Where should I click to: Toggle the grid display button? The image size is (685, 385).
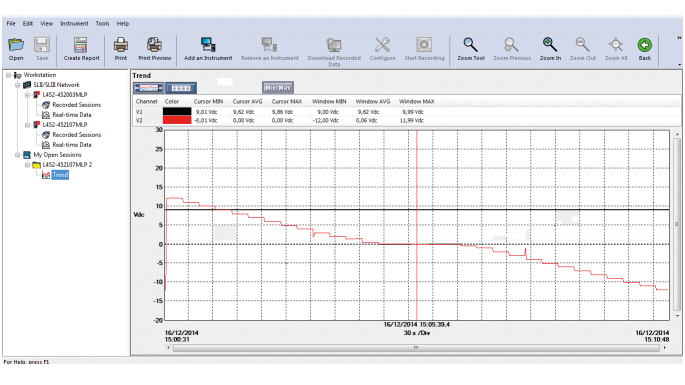pos(181,88)
